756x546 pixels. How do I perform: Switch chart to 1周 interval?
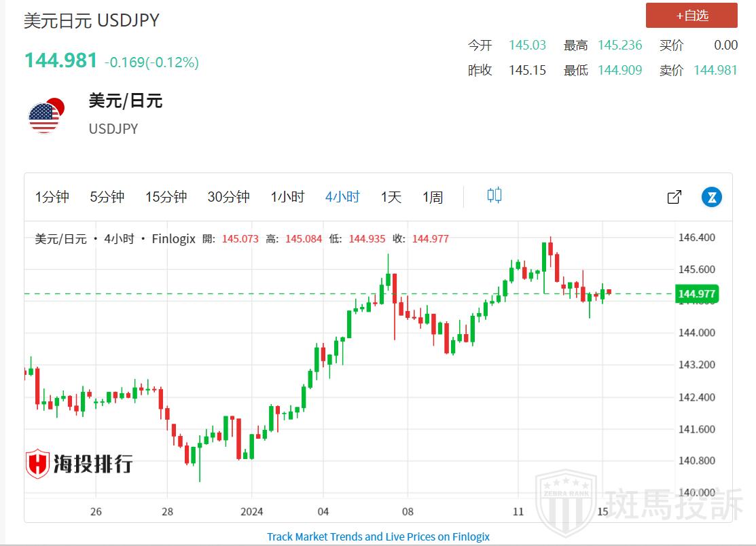coord(433,197)
